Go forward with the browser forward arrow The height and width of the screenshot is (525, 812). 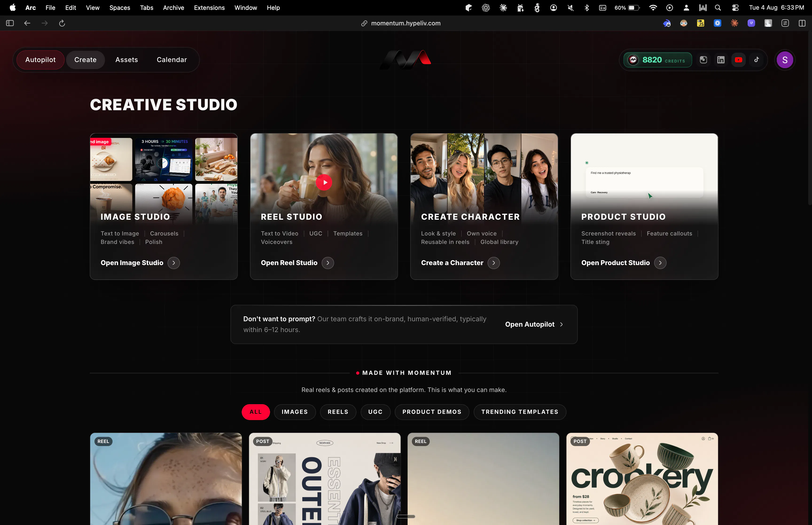point(45,23)
